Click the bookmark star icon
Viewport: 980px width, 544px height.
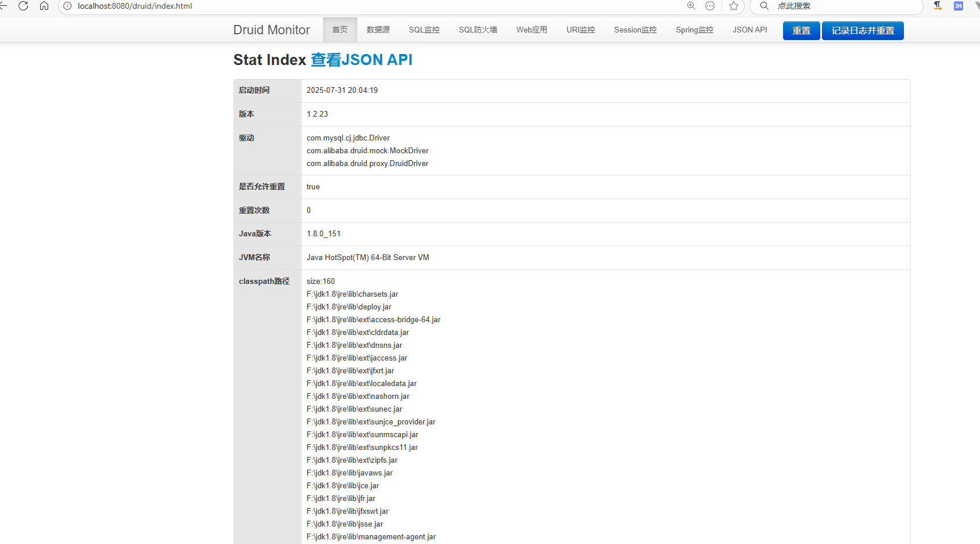pos(734,6)
